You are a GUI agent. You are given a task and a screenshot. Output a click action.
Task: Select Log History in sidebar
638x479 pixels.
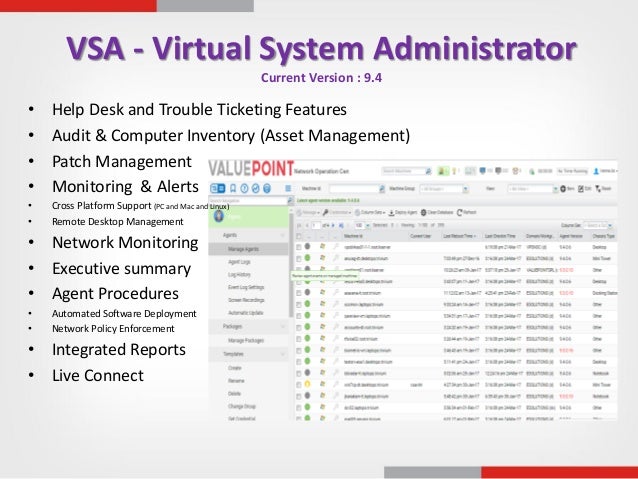tap(239, 275)
